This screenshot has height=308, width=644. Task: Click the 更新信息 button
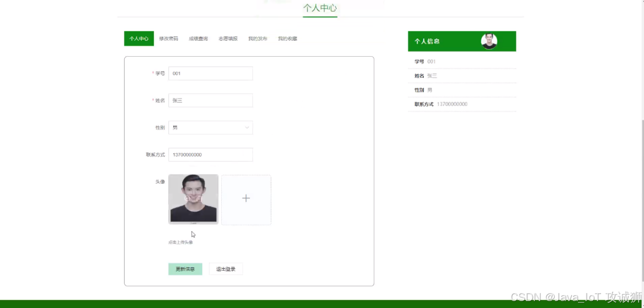185,269
